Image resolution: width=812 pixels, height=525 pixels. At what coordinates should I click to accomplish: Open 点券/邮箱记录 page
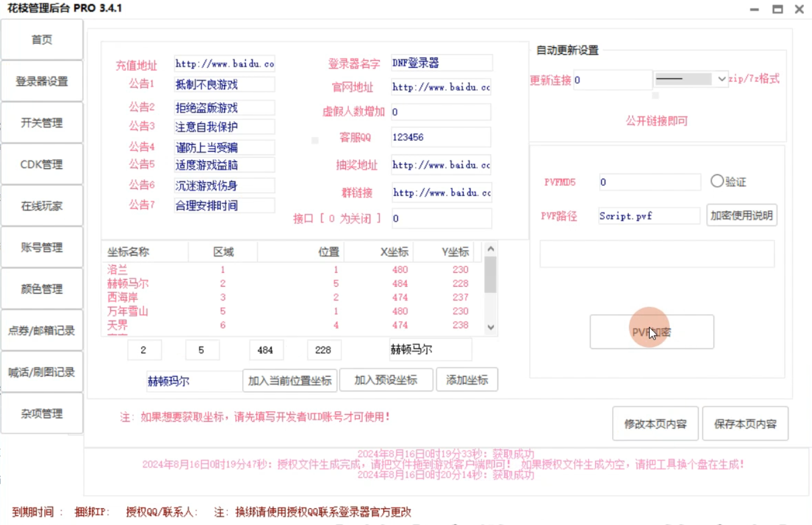[42, 330]
